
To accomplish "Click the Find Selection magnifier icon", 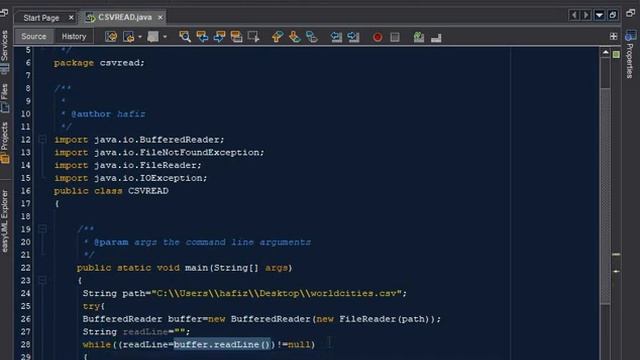I will click(x=184, y=37).
